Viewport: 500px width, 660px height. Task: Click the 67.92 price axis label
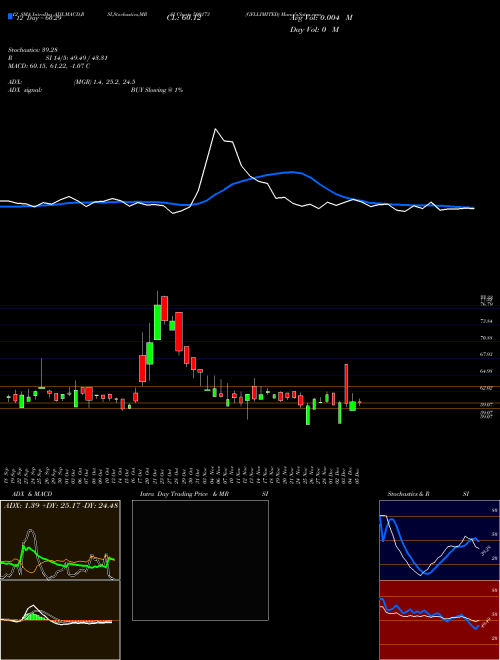point(486,354)
